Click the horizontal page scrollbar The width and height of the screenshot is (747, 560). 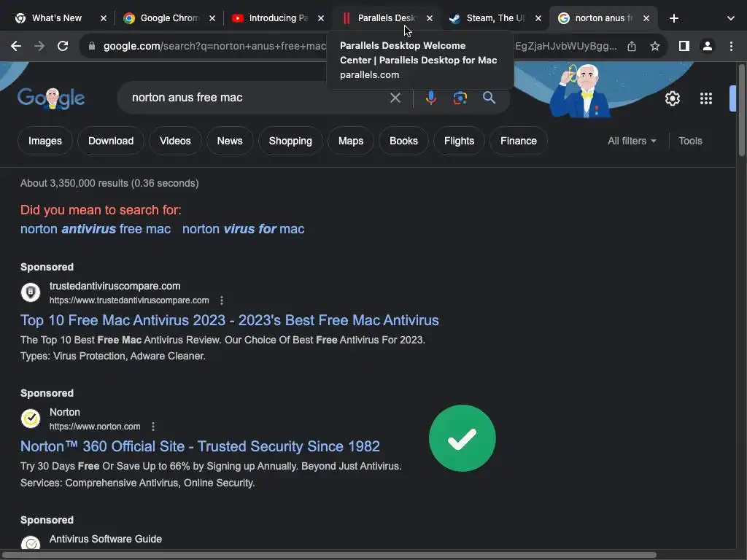pyautogui.click(x=329, y=555)
